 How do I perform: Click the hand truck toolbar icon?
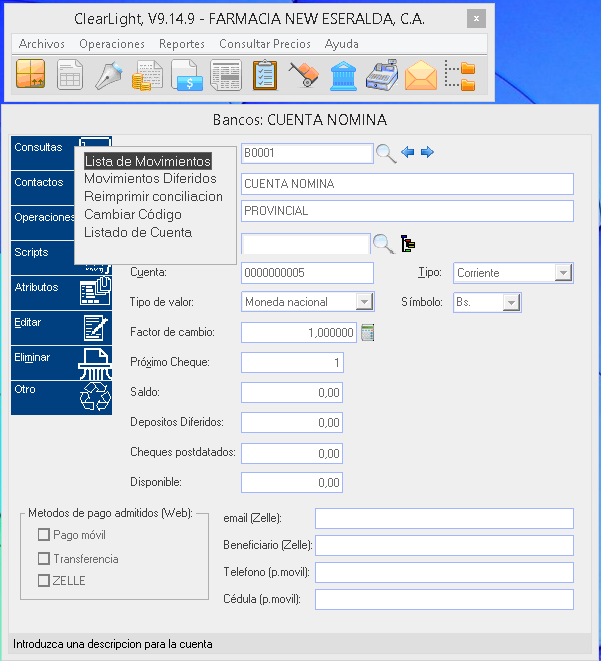coord(303,76)
